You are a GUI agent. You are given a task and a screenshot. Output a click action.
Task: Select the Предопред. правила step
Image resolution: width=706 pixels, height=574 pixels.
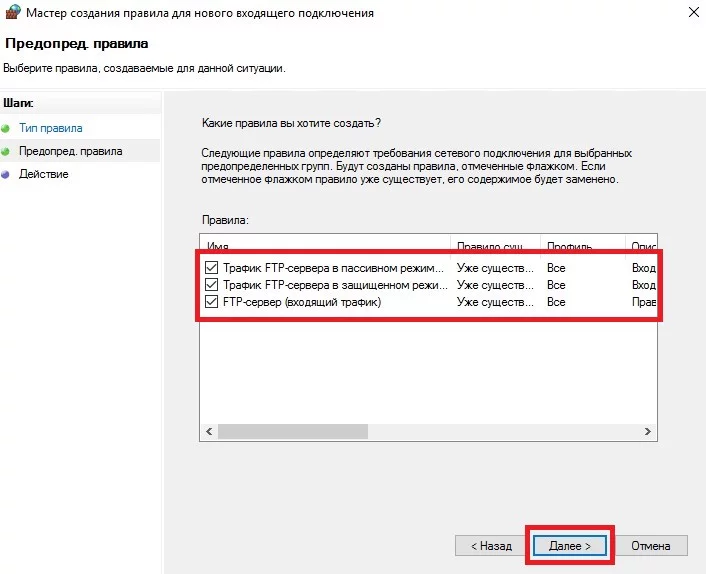tap(71, 151)
